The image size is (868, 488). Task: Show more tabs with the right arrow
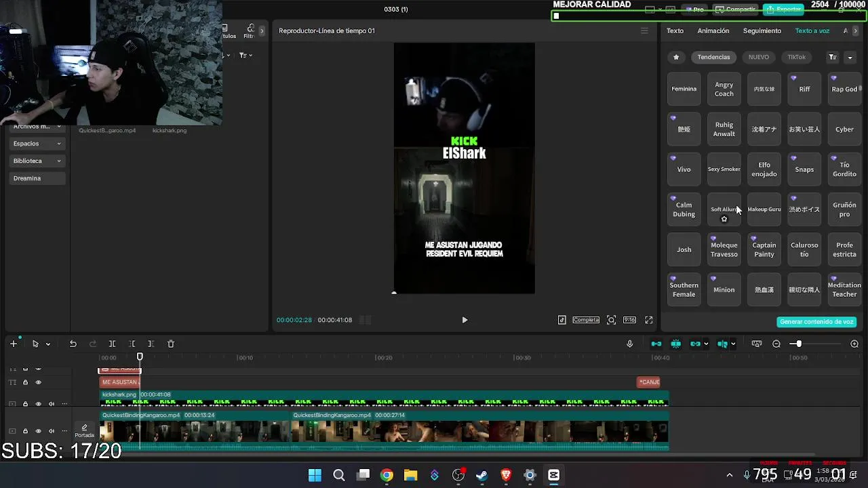tap(855, 30)
